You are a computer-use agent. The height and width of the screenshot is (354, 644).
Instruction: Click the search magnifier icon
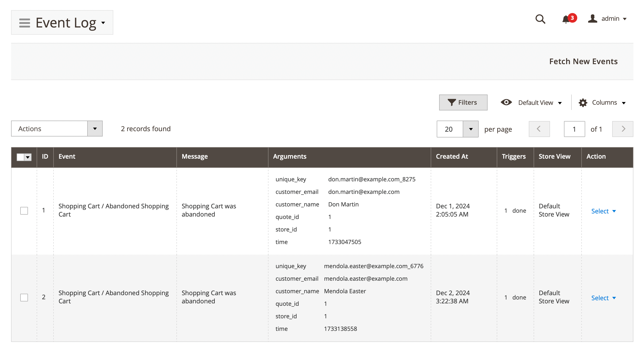(540, 19)
